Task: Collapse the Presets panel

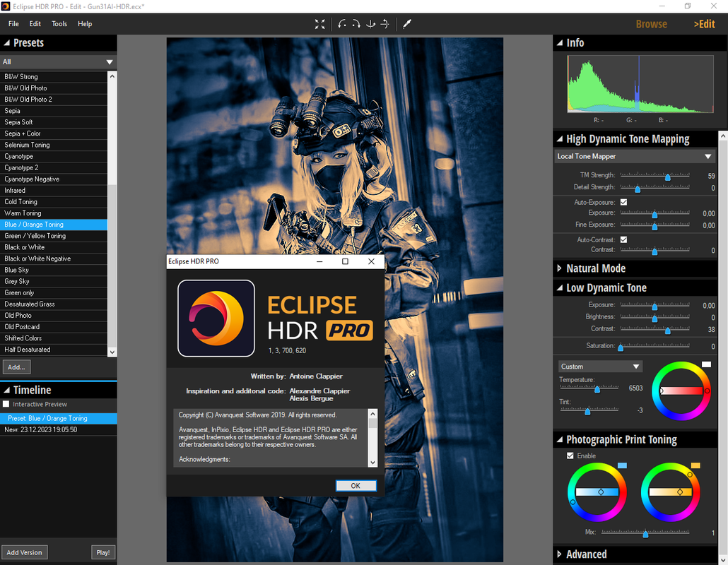Action: click(x=7, y=42)
